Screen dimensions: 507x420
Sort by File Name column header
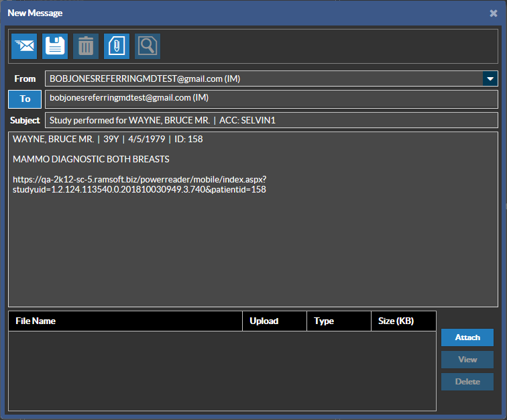125,321
